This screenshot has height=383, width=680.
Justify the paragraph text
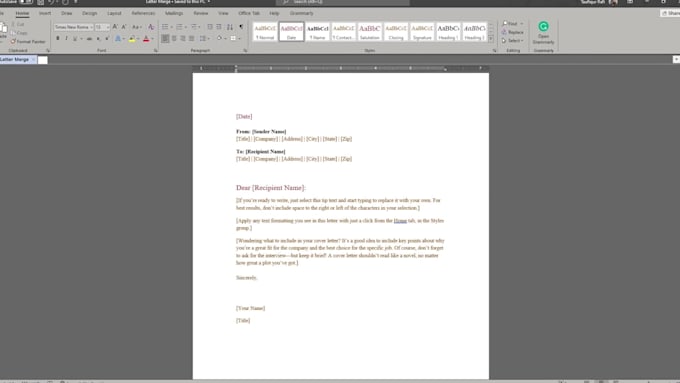pos(192,39)
